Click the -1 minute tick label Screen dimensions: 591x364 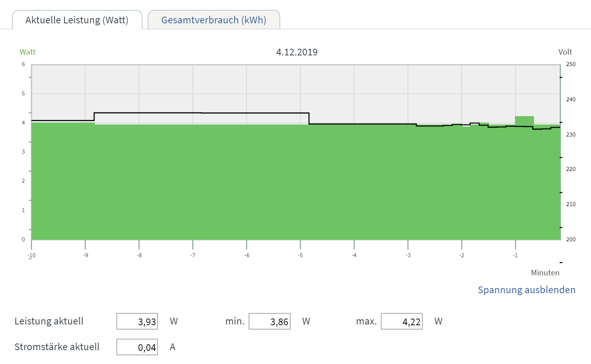tap(515, 255)
